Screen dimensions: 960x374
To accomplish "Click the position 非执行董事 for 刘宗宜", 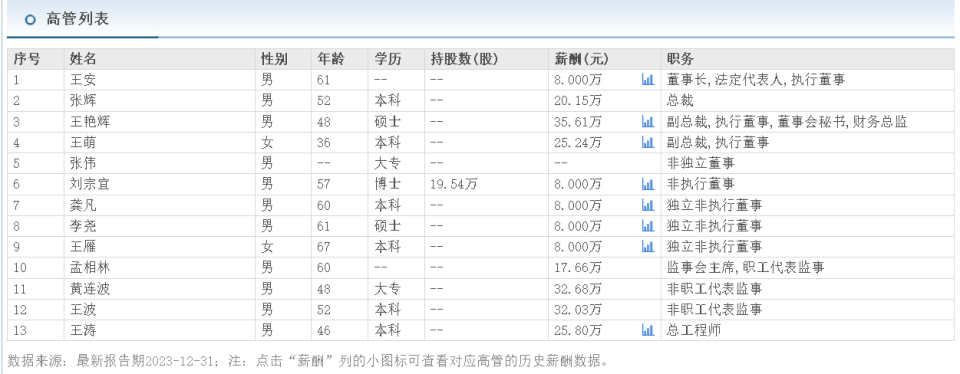I will click(x=700, y=184).
